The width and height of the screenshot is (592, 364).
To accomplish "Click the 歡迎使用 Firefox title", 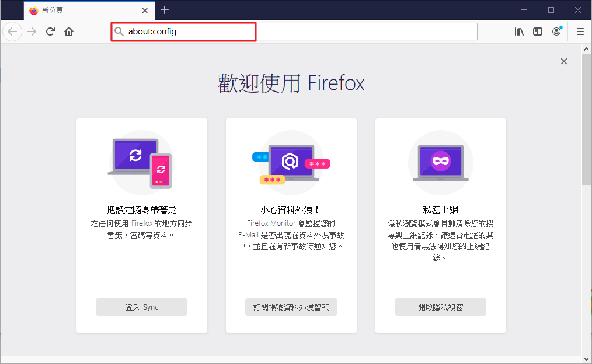I will [x=291, y=83].
